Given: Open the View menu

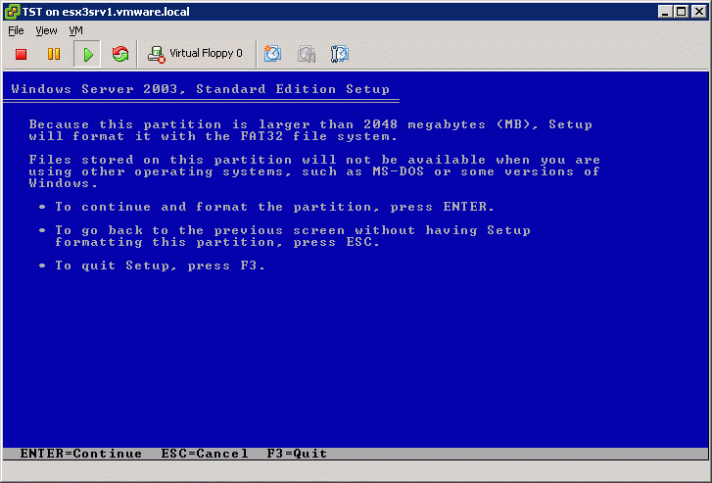Looking at the screenshot, I should (46, 31).
